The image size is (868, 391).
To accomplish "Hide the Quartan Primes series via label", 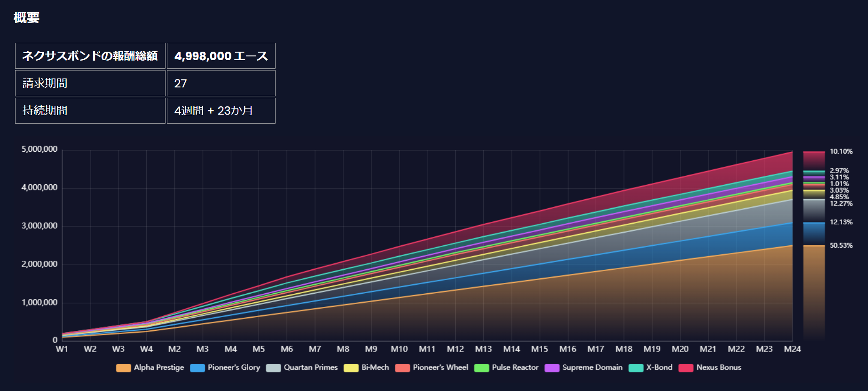I will 311,368.
